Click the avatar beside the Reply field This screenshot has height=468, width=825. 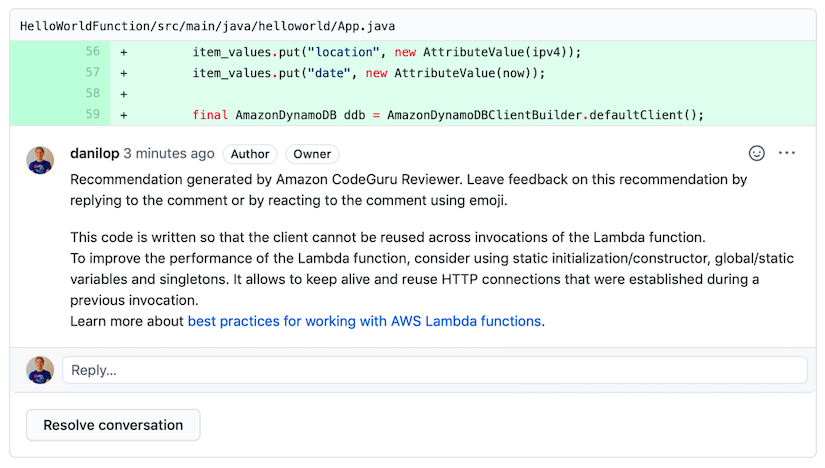tap(40, 370)
